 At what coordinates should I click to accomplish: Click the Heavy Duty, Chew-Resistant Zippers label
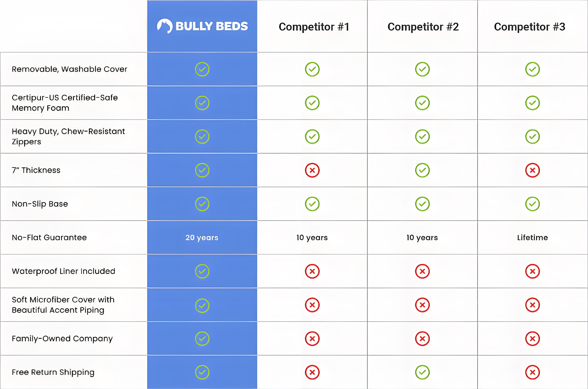click(68, 136)
